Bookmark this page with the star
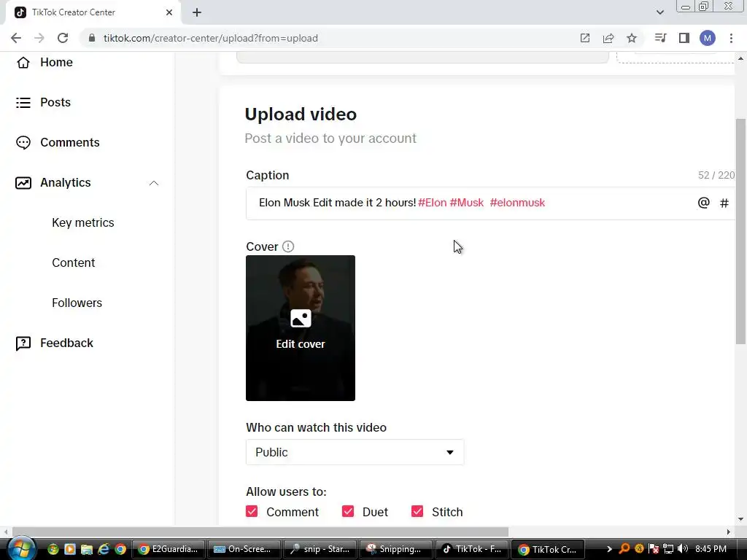Viewport: 747px width, 560px height. coord(632,38)
